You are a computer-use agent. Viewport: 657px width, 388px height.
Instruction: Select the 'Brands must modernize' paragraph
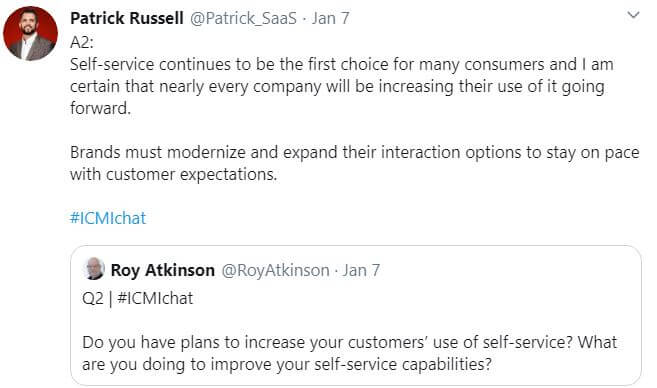tap(354, 163)
